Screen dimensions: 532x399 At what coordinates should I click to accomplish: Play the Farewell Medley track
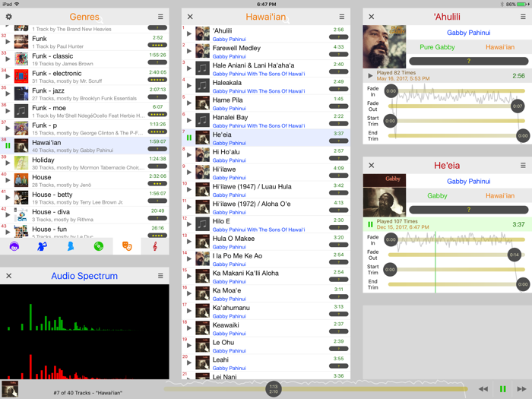[189, 51]
